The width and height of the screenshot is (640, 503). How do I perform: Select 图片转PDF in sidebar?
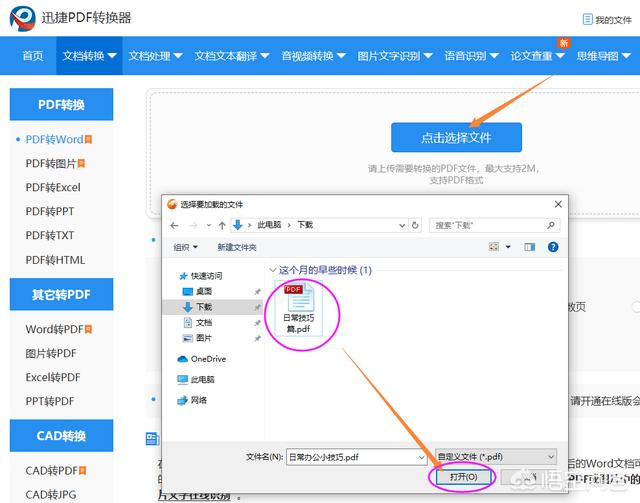coord(51,353)
